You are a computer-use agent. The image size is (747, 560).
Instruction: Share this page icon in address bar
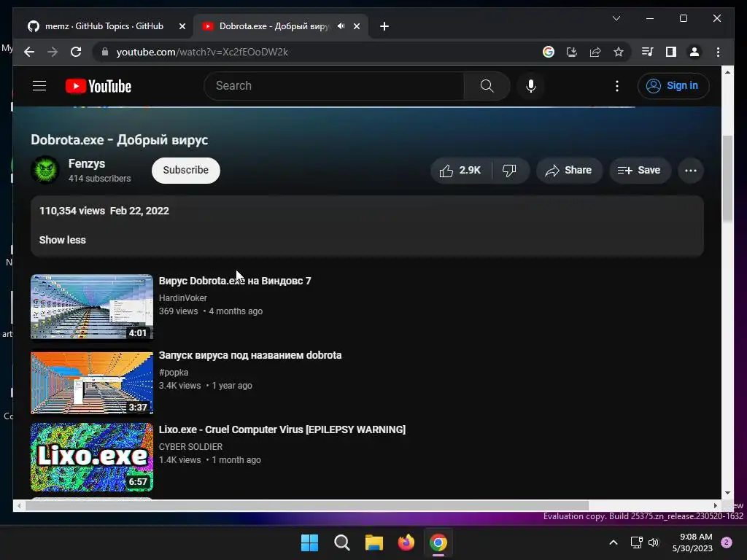coord(595,52)
